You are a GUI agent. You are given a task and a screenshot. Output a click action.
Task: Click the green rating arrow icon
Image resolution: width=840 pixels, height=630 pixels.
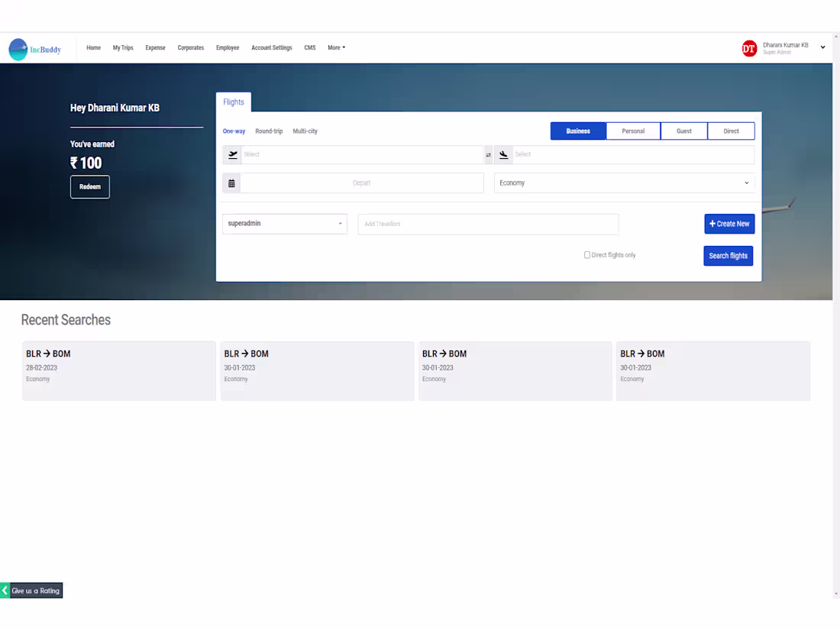(5, 590)
